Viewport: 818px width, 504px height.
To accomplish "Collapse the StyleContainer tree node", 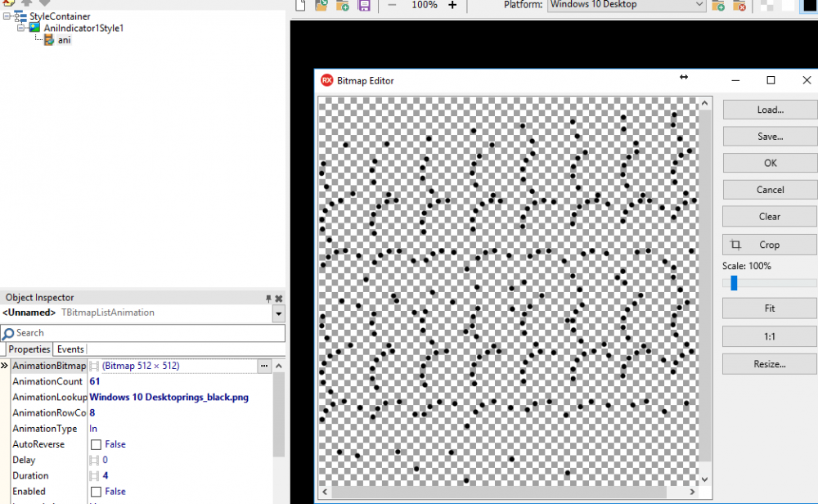I will (7, 16).
